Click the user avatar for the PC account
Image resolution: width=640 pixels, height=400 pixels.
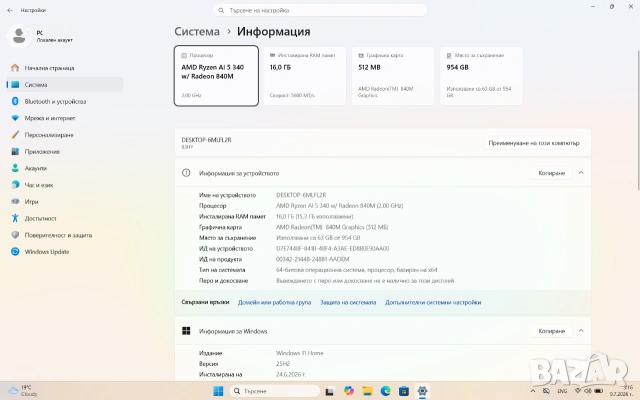(x=19, y=36)
